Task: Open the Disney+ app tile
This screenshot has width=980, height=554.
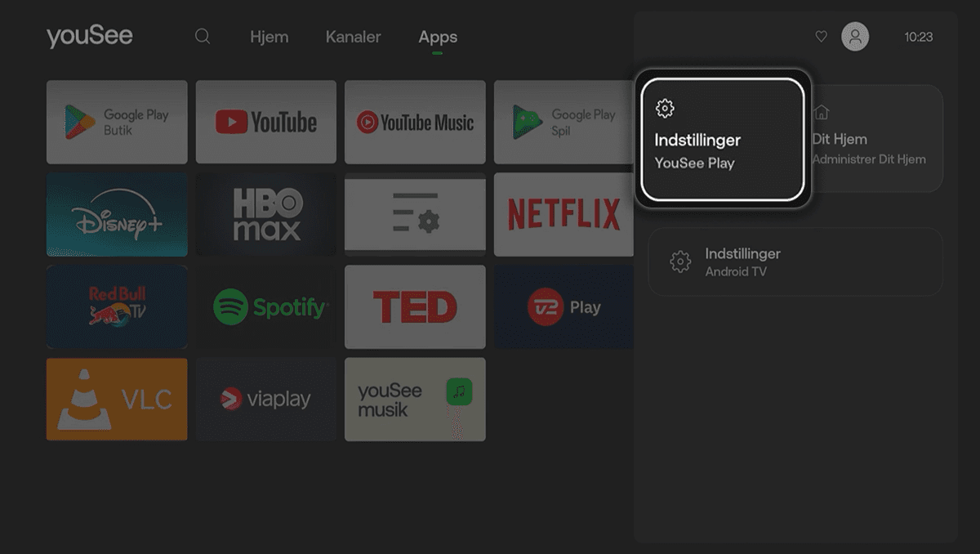Action: 117,214
